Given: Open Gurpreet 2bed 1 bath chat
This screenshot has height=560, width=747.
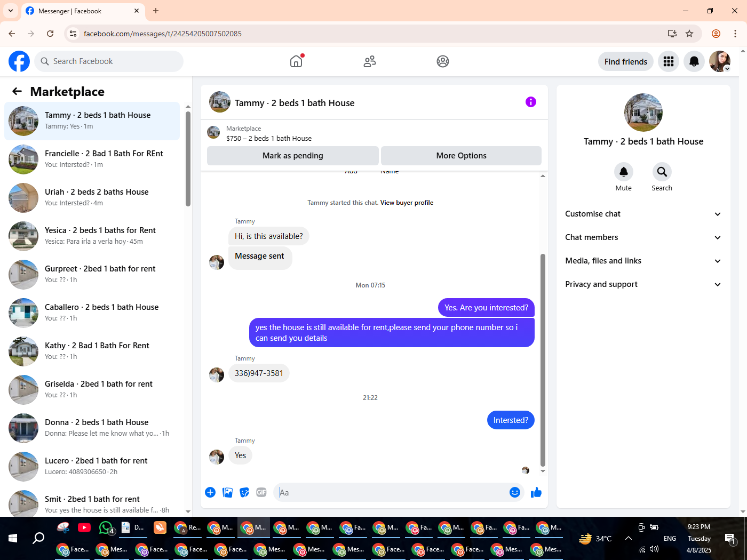Looking at the screenshot, I should click(x=92, y=275).
